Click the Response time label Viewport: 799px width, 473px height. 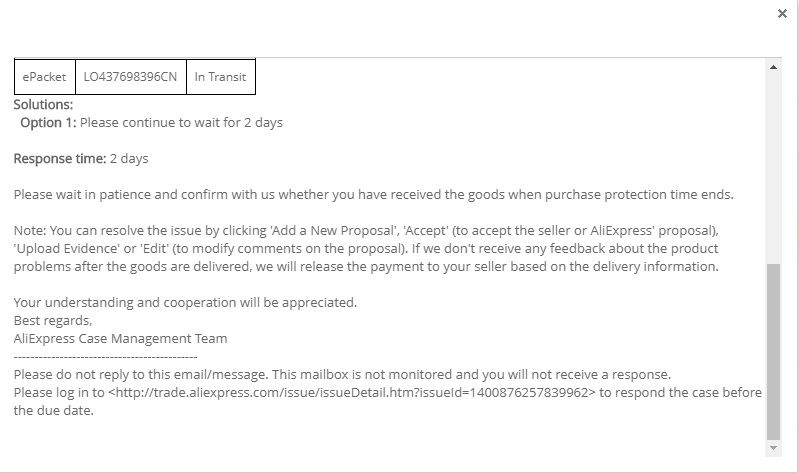(x=59, y=158)
